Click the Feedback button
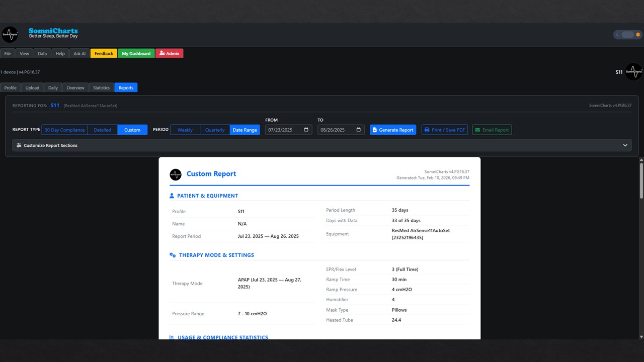The width and height of the screenshot is (644, 362). (x=103, y=53)
